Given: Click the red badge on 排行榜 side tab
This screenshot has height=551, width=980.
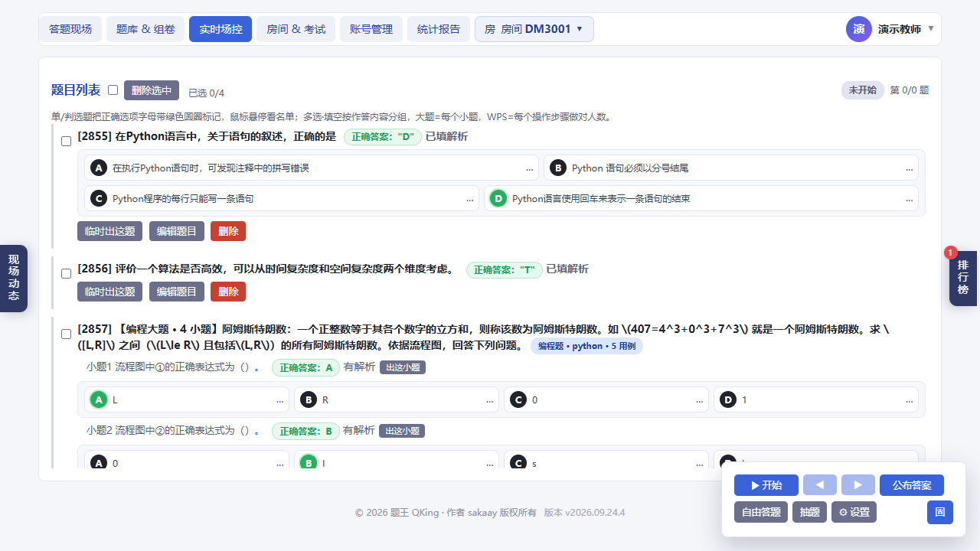Looking at the screenshot, I should click(951, 253).
